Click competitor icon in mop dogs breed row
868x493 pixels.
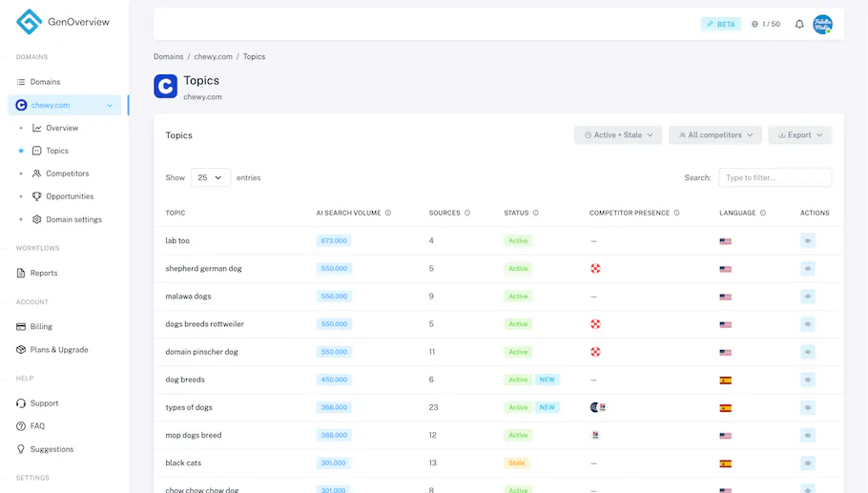pos(595,436)
